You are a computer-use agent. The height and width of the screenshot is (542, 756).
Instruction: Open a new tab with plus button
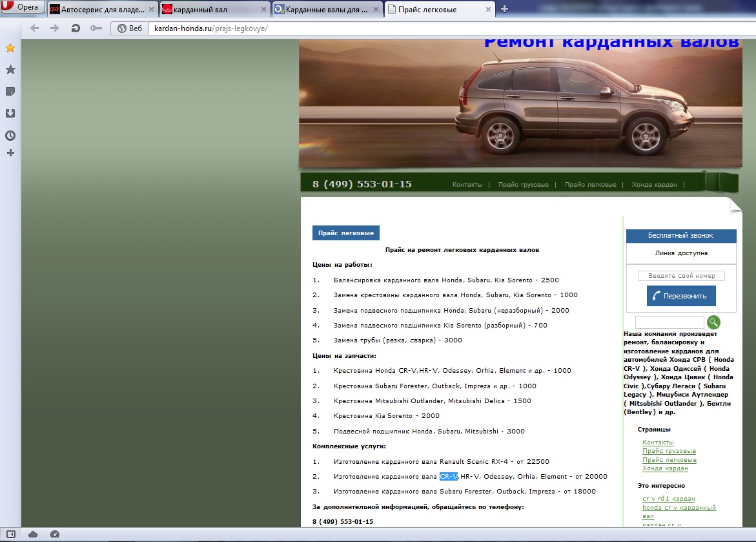click(x=504, y=9)
